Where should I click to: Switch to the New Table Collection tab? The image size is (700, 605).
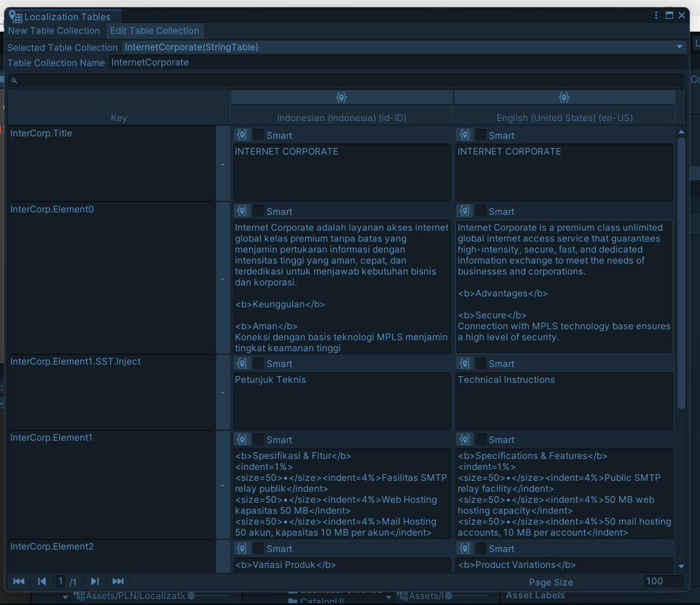(54, 30)
